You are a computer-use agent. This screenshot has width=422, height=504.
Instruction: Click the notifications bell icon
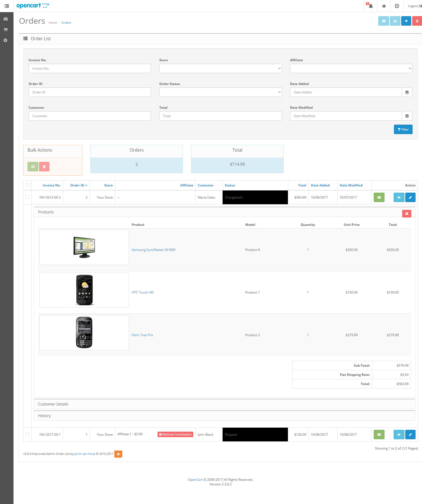click(x=370, y=6)
